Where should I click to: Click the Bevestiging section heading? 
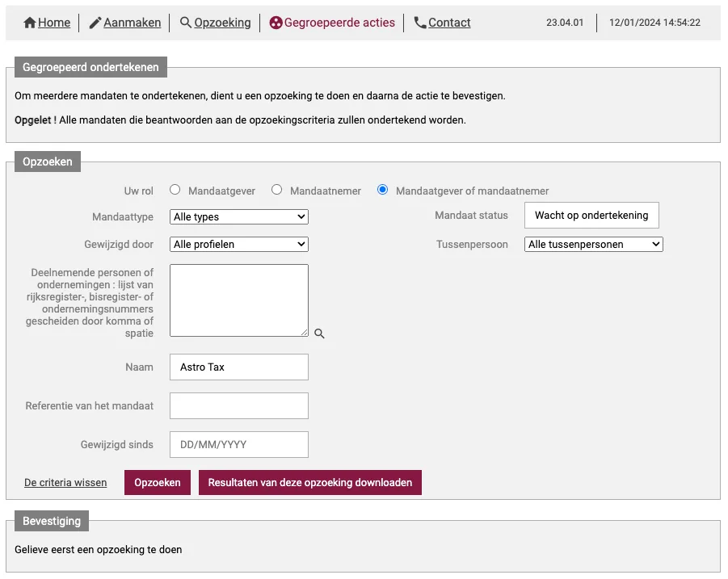52,521
